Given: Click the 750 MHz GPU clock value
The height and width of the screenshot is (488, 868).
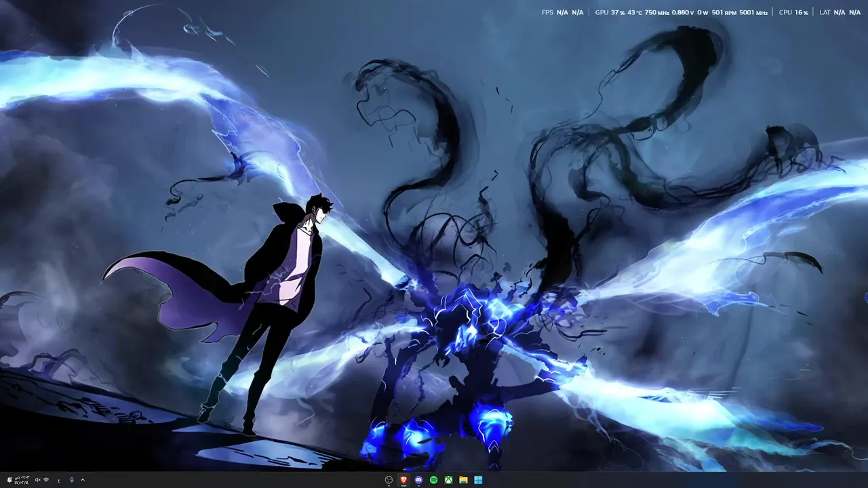Looking at the screenshot, I should pyautogui.click(x=656, y=12).
